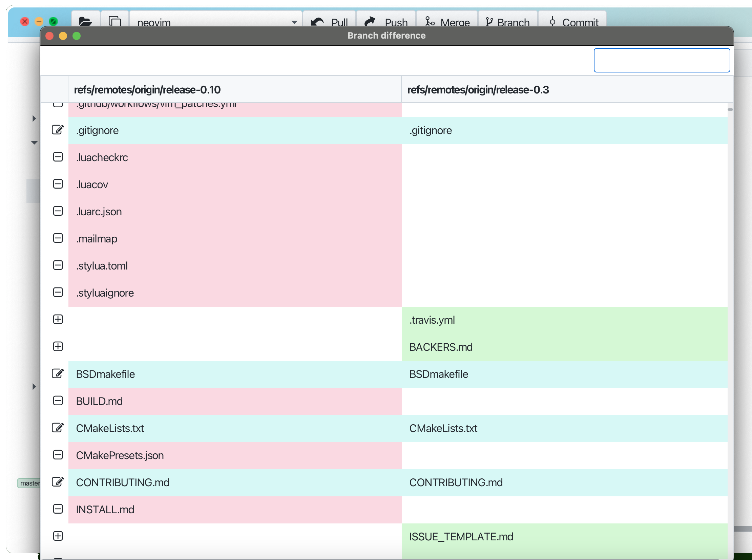Expand the lower collapsed sidebar tree arrow

pos(34,386)
